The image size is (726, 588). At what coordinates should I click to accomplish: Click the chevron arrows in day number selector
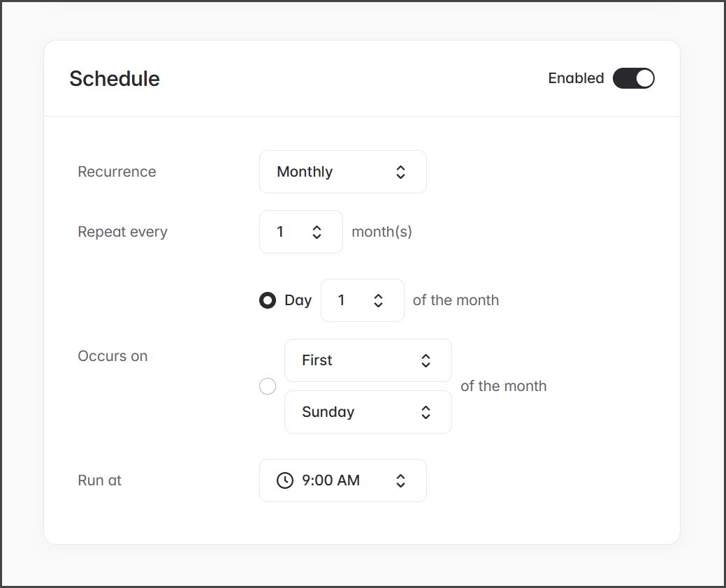(378, 300)
